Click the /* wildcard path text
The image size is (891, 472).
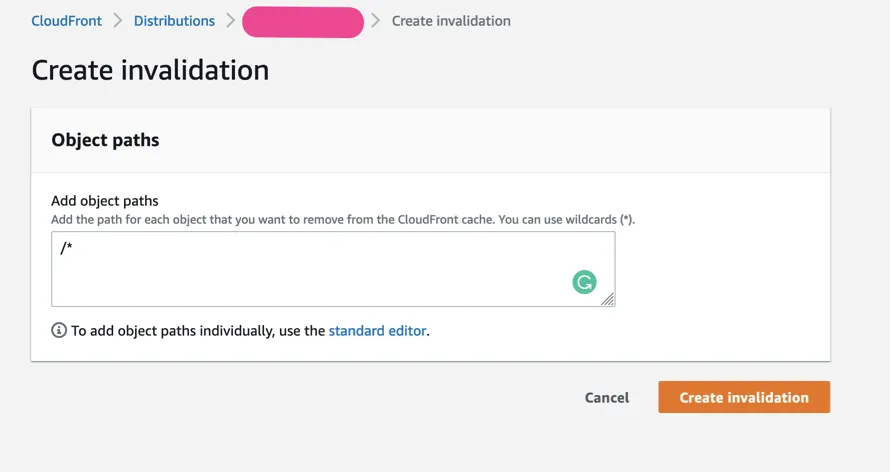66,248
